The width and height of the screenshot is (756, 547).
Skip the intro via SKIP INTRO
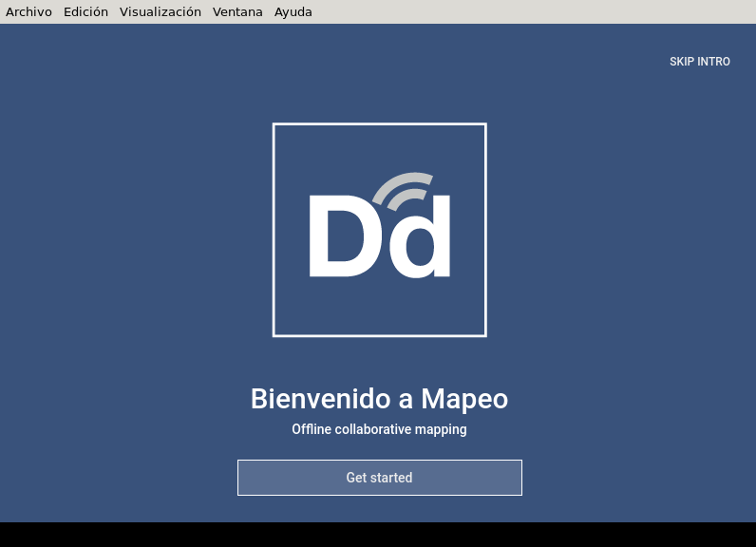700,62
